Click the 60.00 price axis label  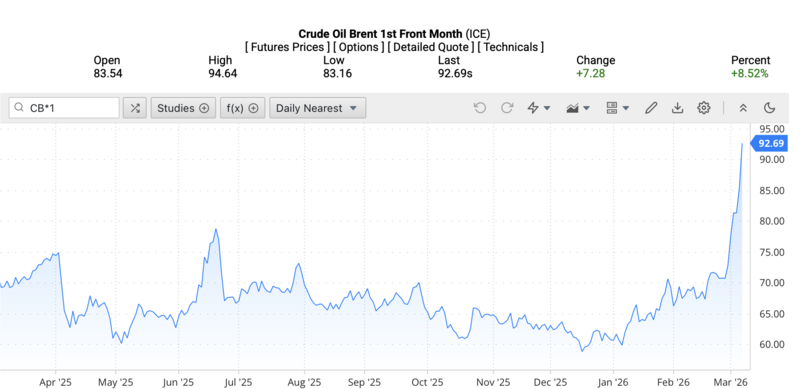click(x=771, y=344)
